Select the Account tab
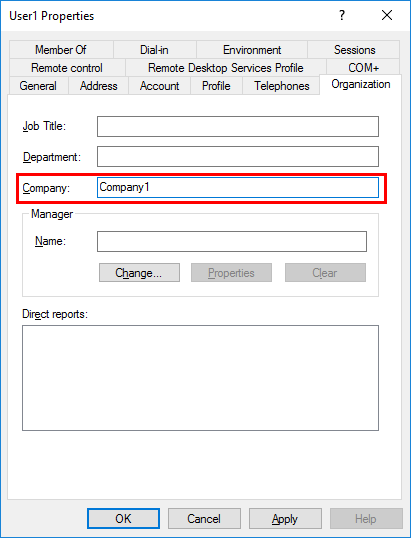Screen dimensions: 411x538 pos(160,85)
